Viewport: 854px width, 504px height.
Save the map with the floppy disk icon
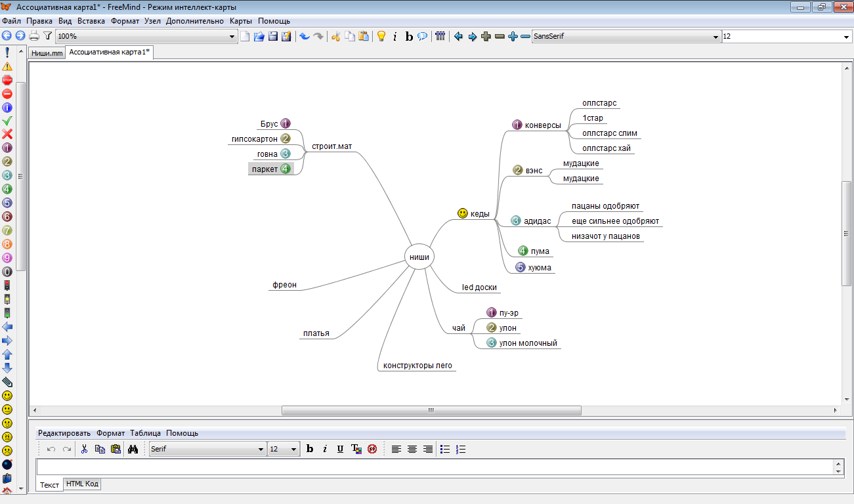[273, 37]
